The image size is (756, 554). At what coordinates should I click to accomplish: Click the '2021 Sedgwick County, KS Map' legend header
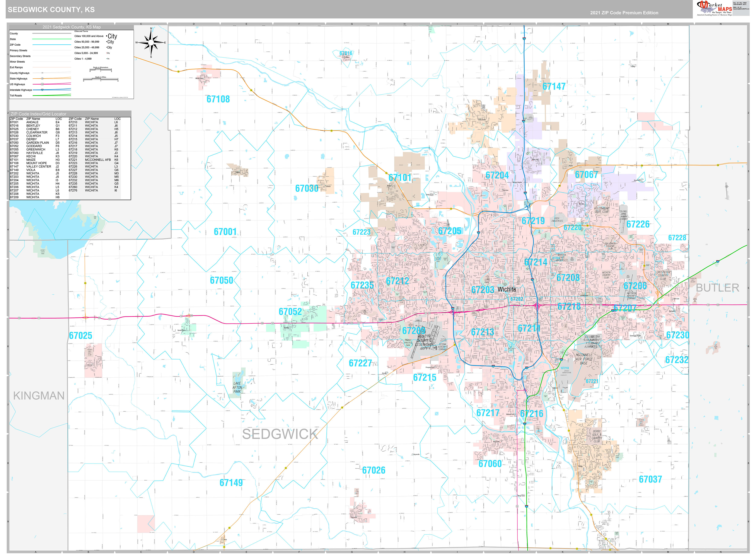[x=71, y=27]
